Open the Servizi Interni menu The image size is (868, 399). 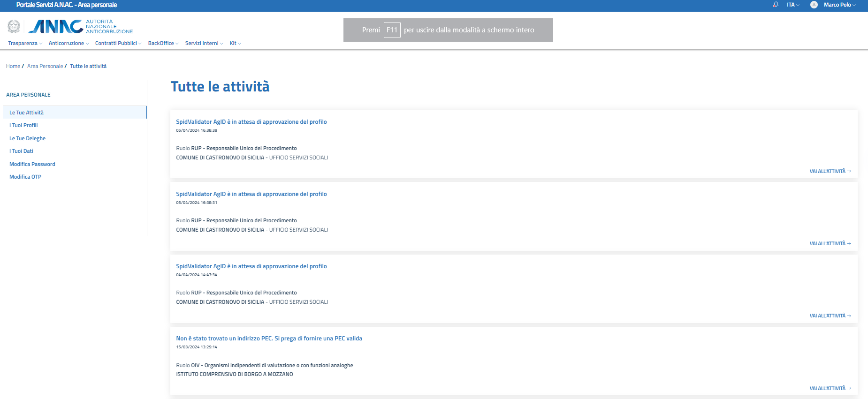pyautogui.click(x=204, y=43)
